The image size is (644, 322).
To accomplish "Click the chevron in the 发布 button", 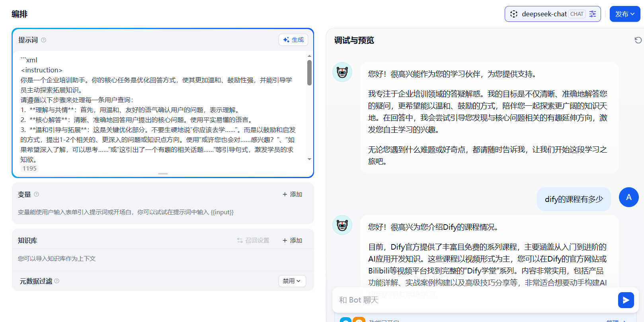I will point(632,14).
